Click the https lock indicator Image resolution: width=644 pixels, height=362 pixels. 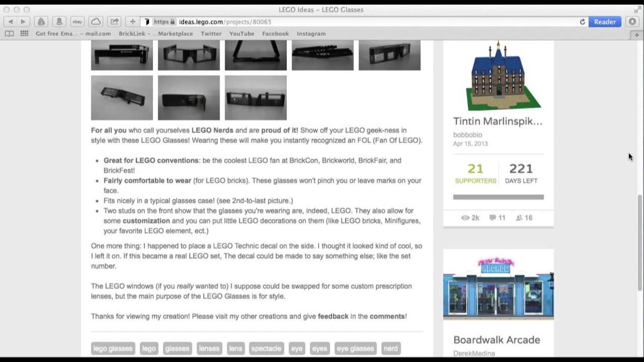coord(165,22)
